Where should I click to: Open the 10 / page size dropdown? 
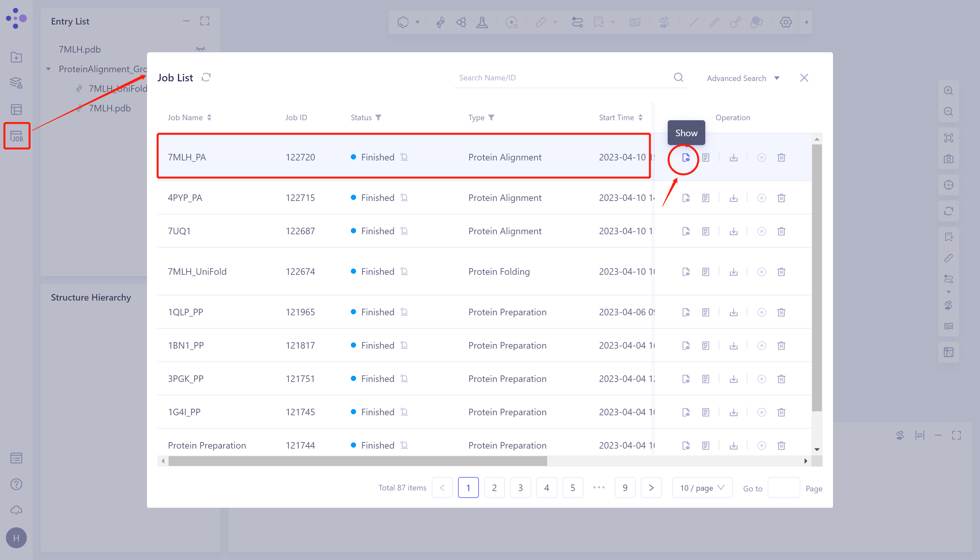click(702, 488)
